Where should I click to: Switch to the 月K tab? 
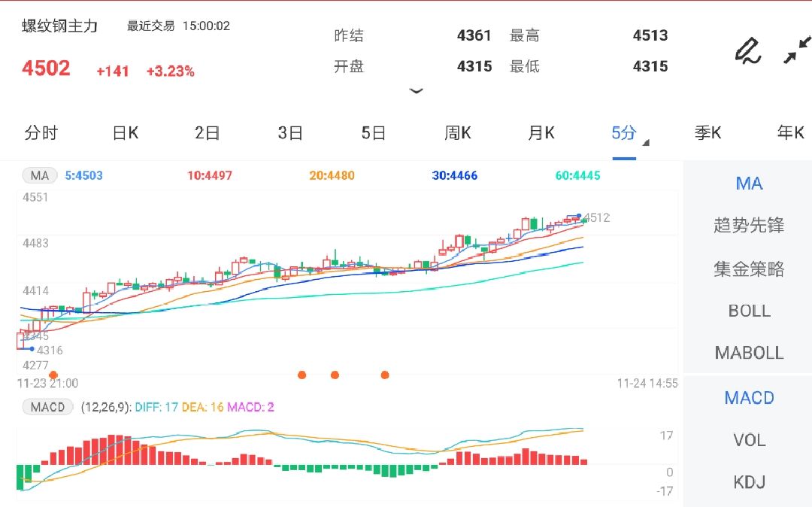[x=541, y=133]
